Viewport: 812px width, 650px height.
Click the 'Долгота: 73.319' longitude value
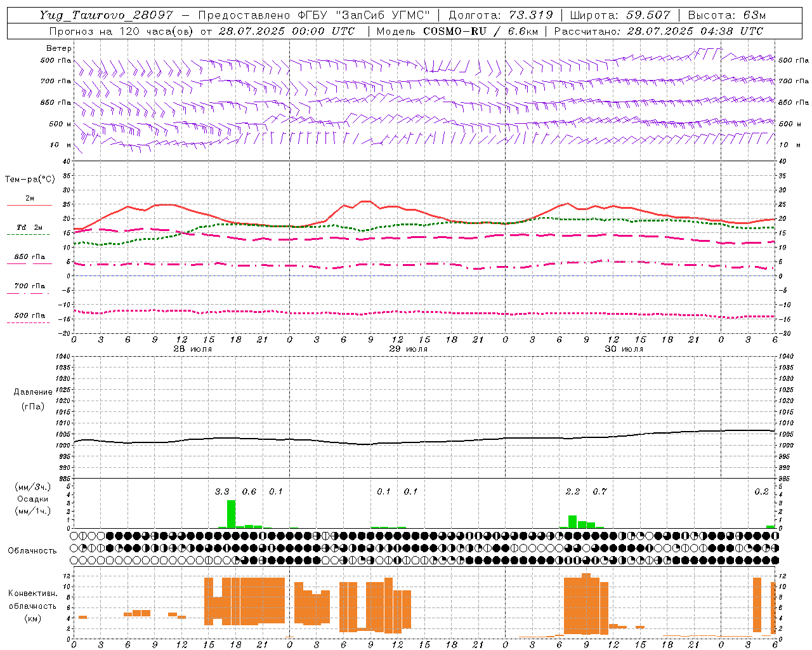tap(501, 15)
